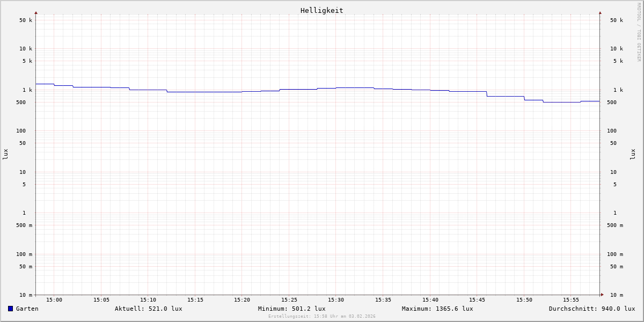The height and width of the screenshot is (322, 644).
Task: Select the Minimum: 501.2 lux value
Action: pyautogui.click(x=292, y=309)
